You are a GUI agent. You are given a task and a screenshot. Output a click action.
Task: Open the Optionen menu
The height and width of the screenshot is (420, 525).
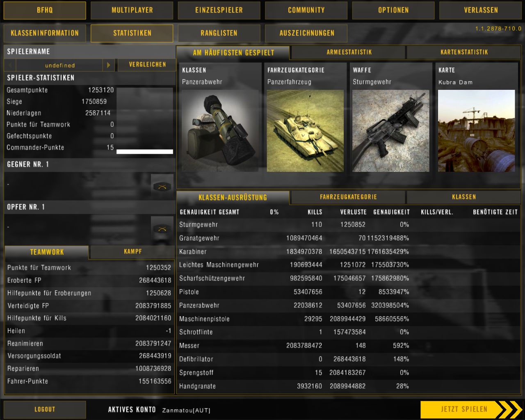(x=393, y=10)
